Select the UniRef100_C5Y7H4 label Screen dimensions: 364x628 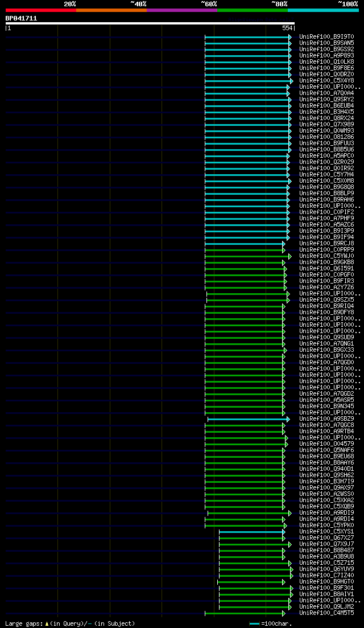tap(326, 174)
